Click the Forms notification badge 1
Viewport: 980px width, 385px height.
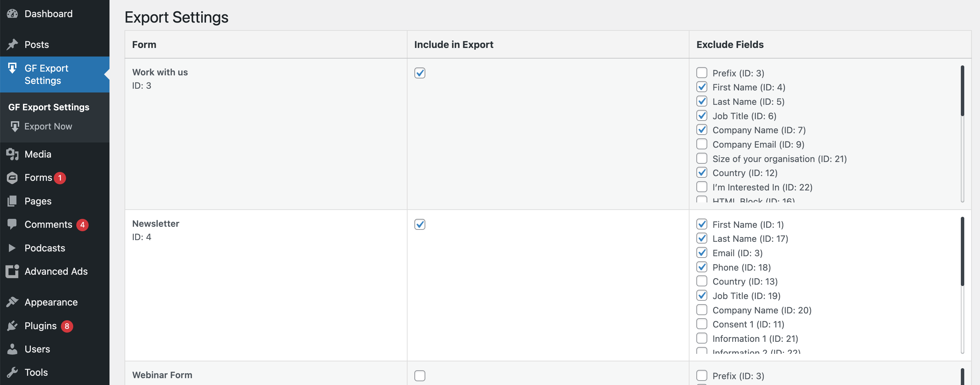tap(60, 178)
